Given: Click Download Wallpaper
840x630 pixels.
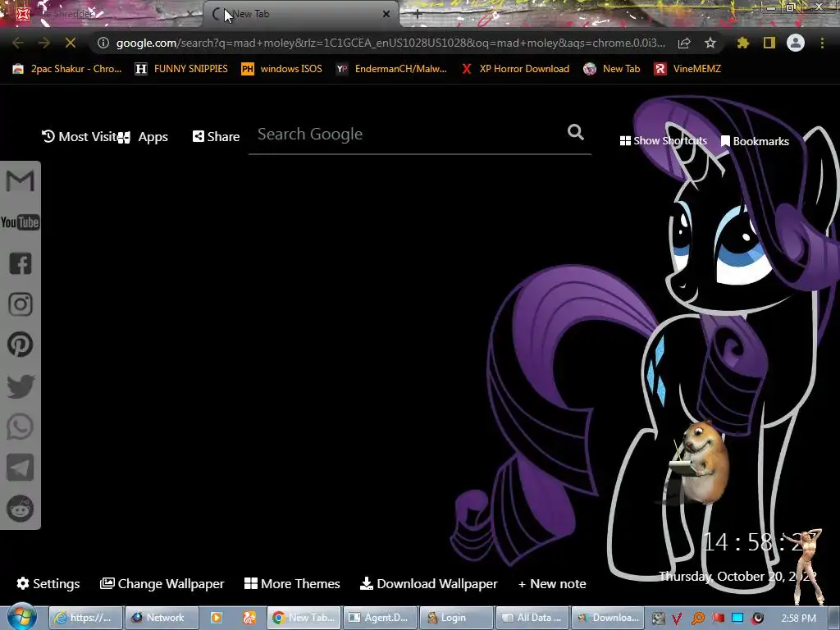Looking at the screenshot, I should click(428, 583).
